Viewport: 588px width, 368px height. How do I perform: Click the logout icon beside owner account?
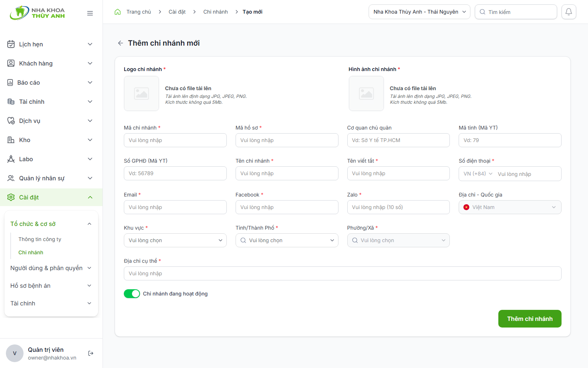91,353
